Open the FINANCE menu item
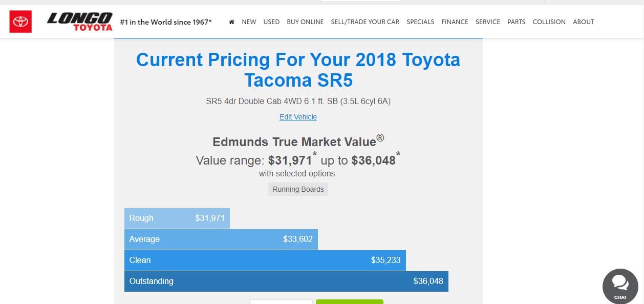Screen dimensions: 644x304 coord(455,22)
